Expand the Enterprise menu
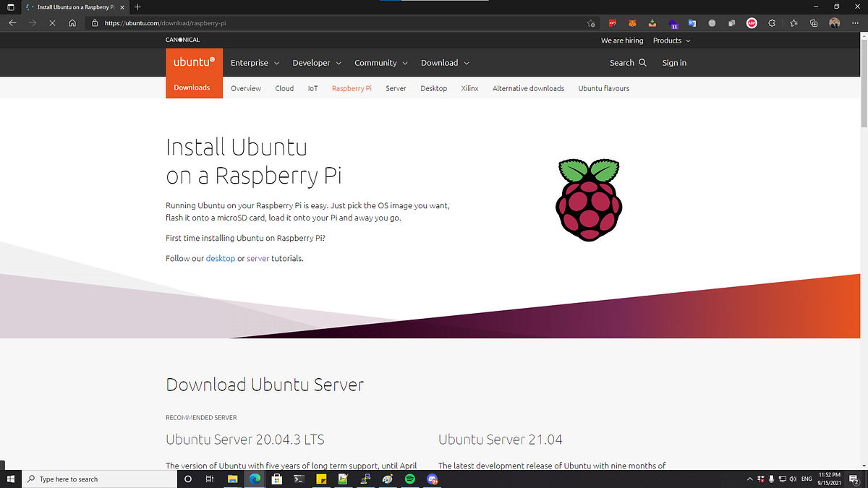Image resolution: width=868 pixels, height=488 pixels. [255, 63]
